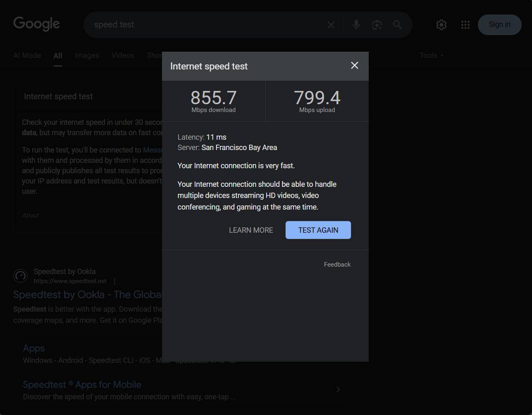Open Learn More about speed test
This screenshot has height=415, width=532.
tap(251, 230)
